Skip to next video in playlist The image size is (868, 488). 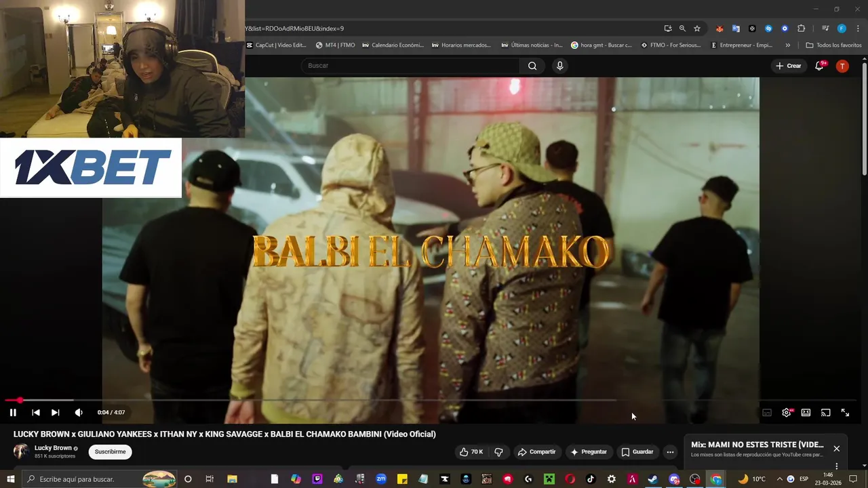point(56,412)
